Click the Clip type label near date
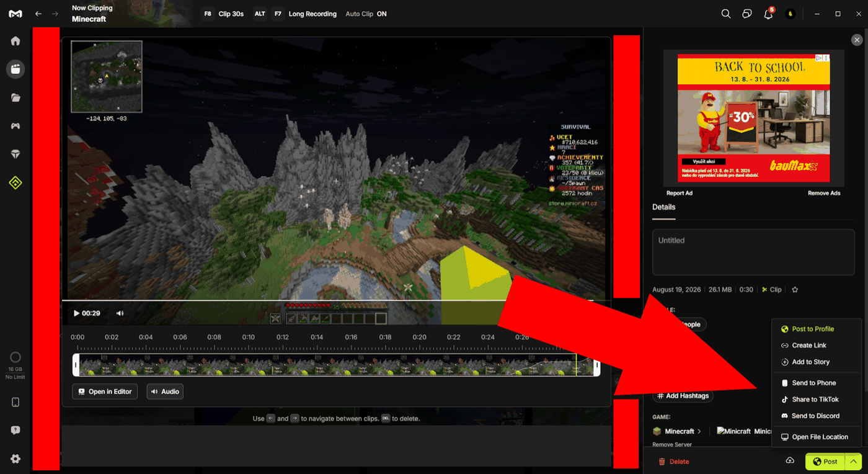 (772, 290)
